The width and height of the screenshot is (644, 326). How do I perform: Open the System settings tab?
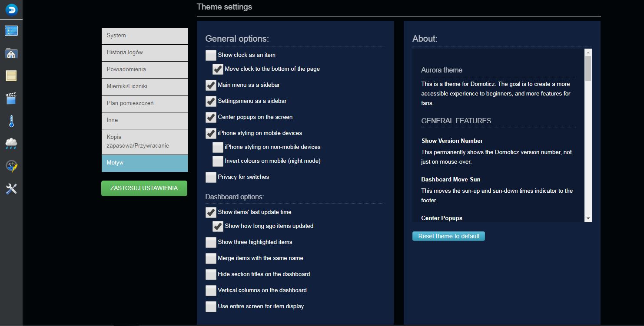coord(145,36)
